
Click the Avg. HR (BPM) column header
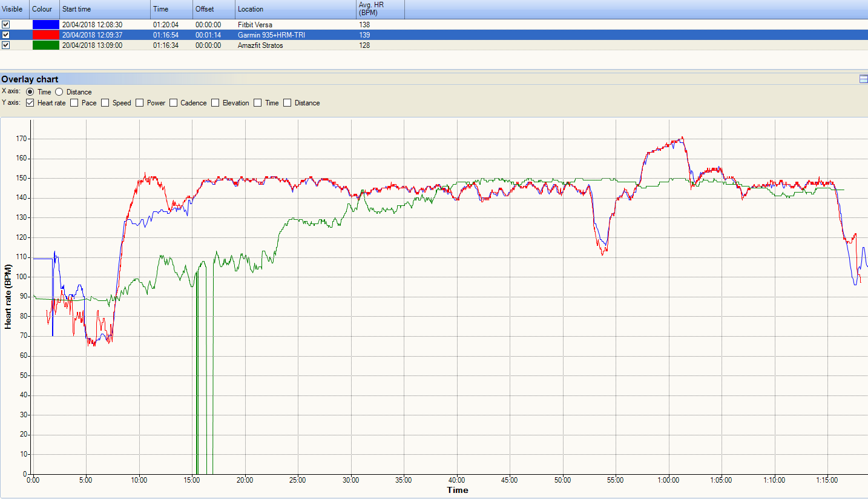pyautogui.click(x=380, y=9)
